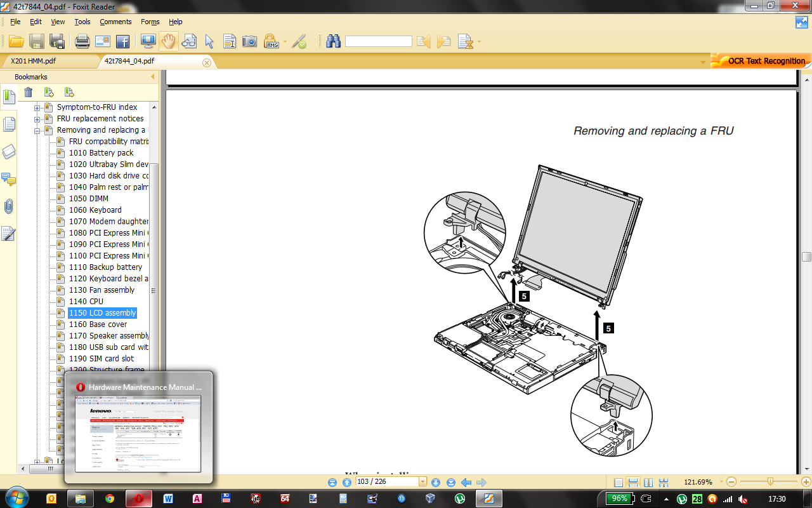Go to the first page button
This screenshot has height=508, width=812.
pos(332,482)
